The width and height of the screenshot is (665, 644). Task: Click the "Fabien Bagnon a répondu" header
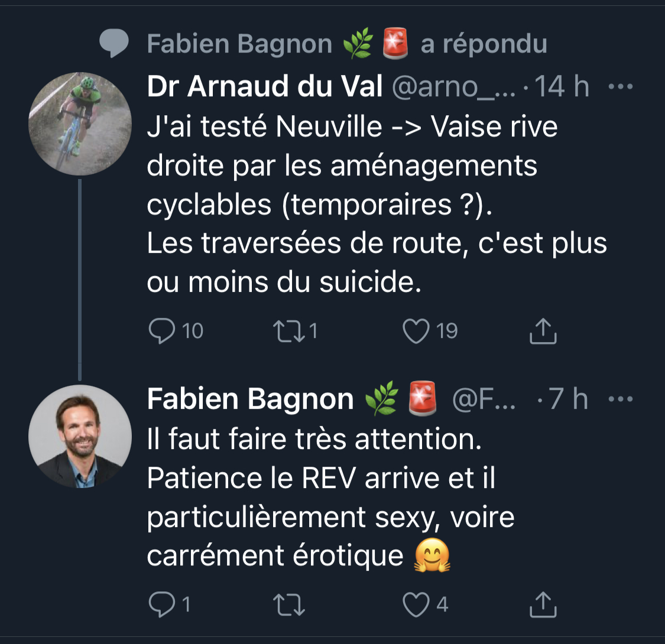pos(346,44)
